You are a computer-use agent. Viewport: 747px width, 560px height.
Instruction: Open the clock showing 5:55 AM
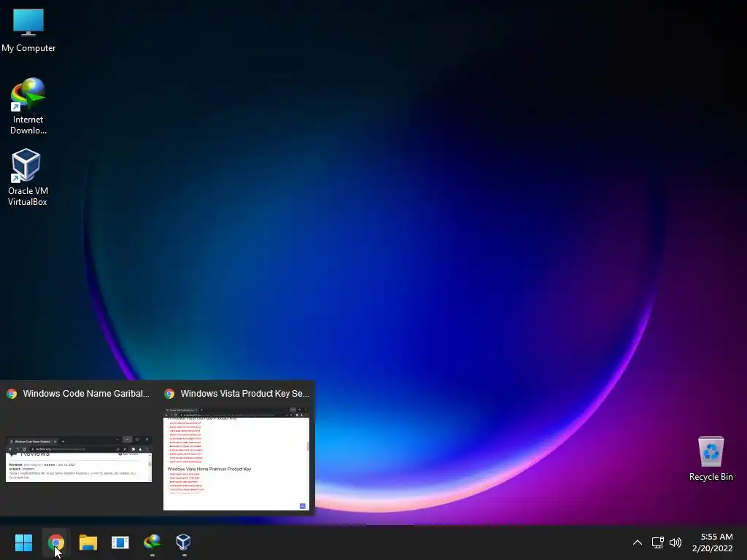(x=712, y=542)
